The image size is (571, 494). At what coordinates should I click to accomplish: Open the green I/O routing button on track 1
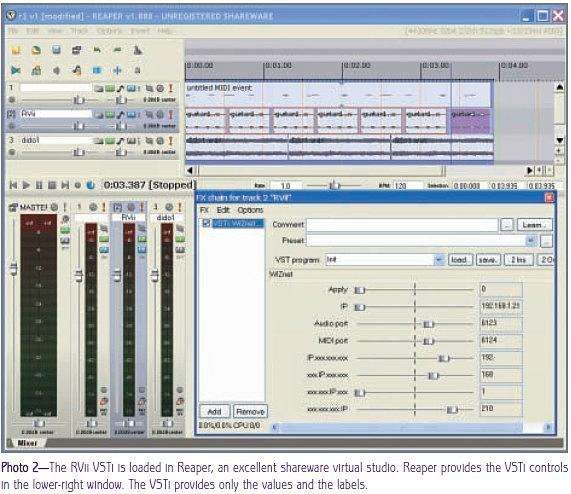coord(110,88)
